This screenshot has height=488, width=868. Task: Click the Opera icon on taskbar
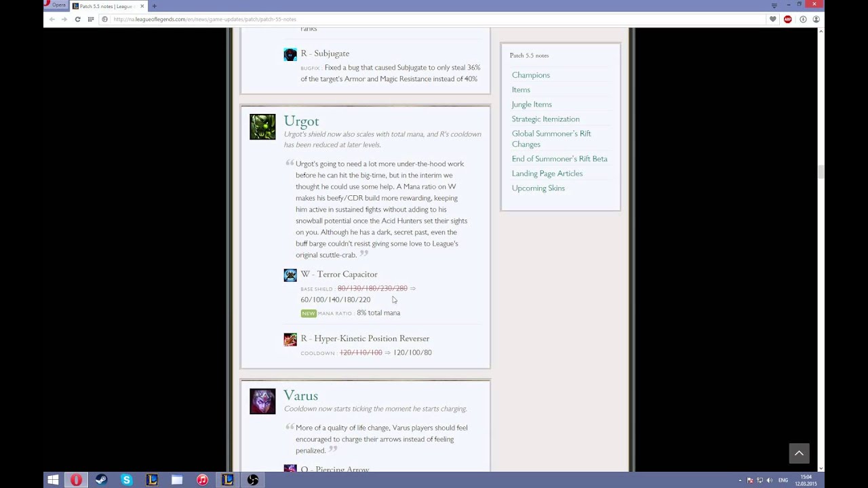pyautogui.click(x=76, y=480)
